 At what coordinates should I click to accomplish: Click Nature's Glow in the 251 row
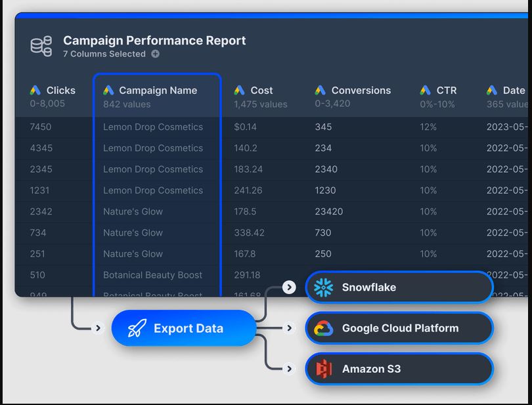(133, 254)
